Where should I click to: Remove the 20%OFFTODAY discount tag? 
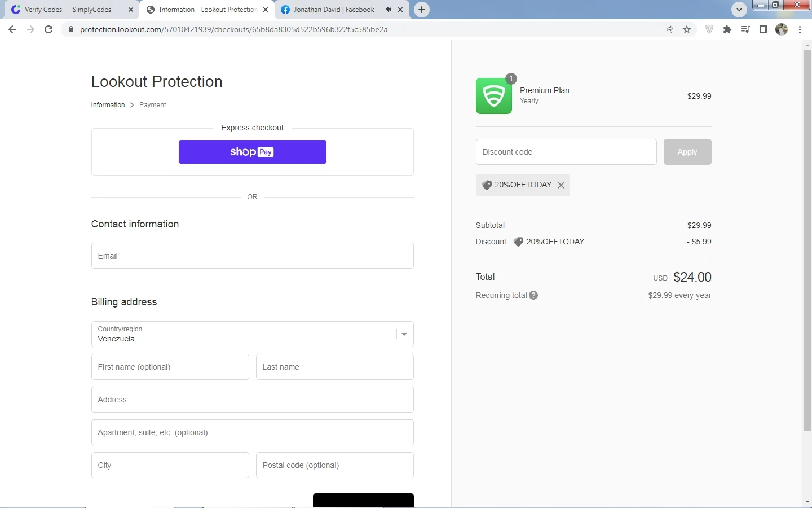561,185
